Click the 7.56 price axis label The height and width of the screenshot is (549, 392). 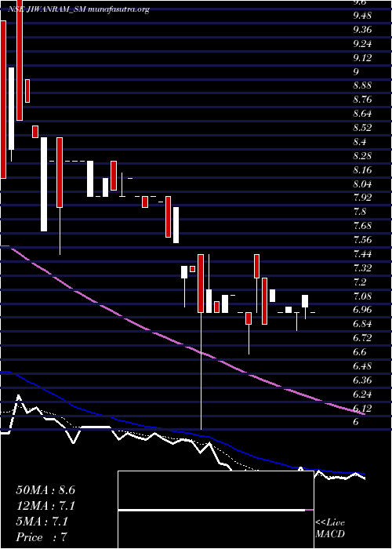tap(362, 240)
